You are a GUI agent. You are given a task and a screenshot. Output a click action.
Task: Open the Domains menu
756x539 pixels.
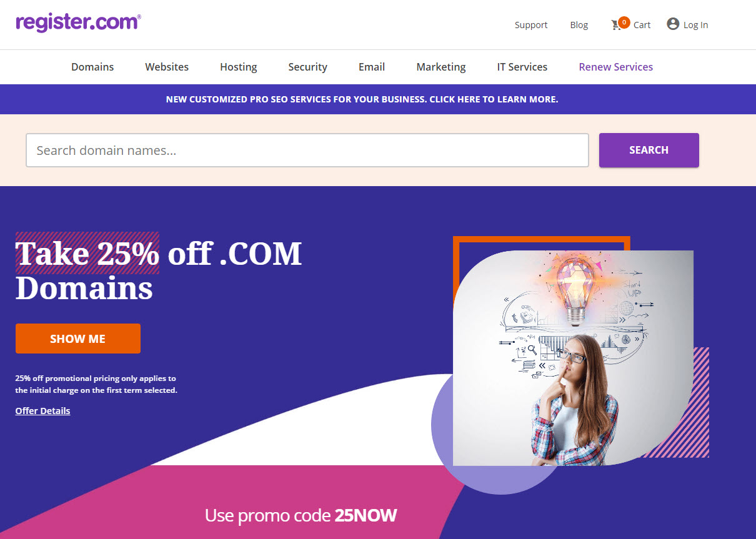click(x=92, y=67)
